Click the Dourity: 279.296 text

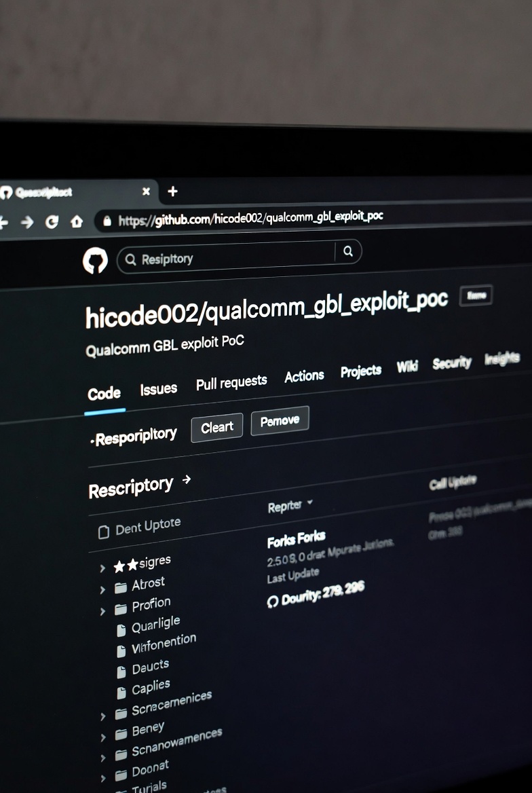(322, 594)
